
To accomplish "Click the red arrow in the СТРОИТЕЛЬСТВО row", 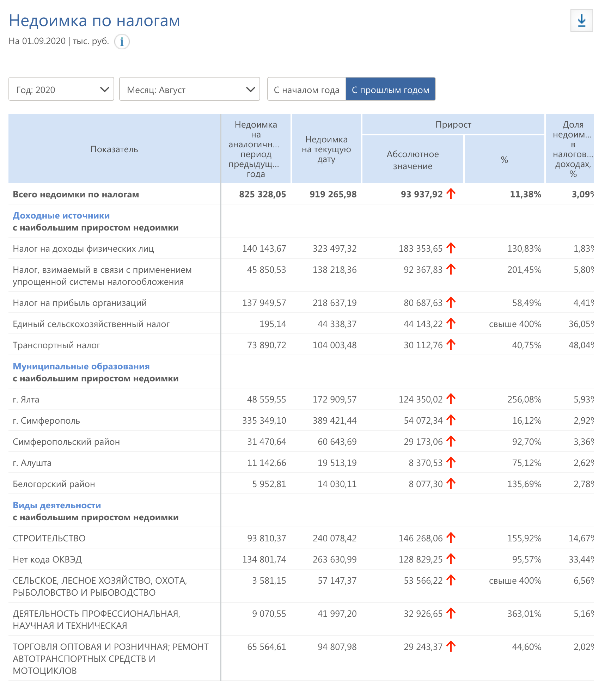I will [451, 538].
